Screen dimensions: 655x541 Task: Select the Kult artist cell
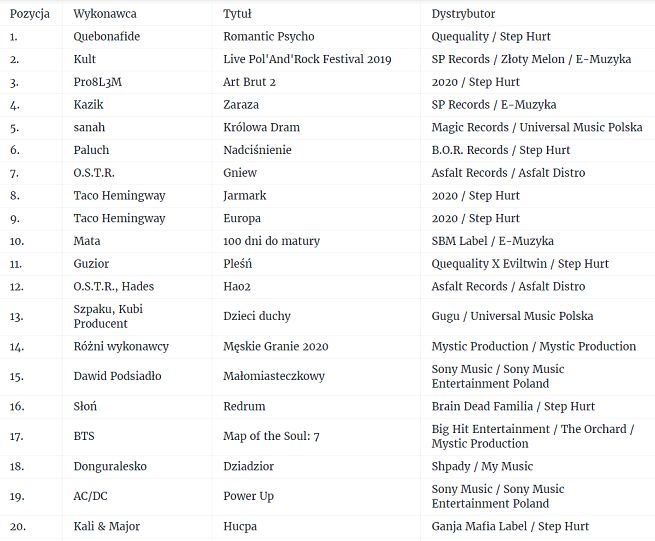pyautogui.click(x=85, y=59)
